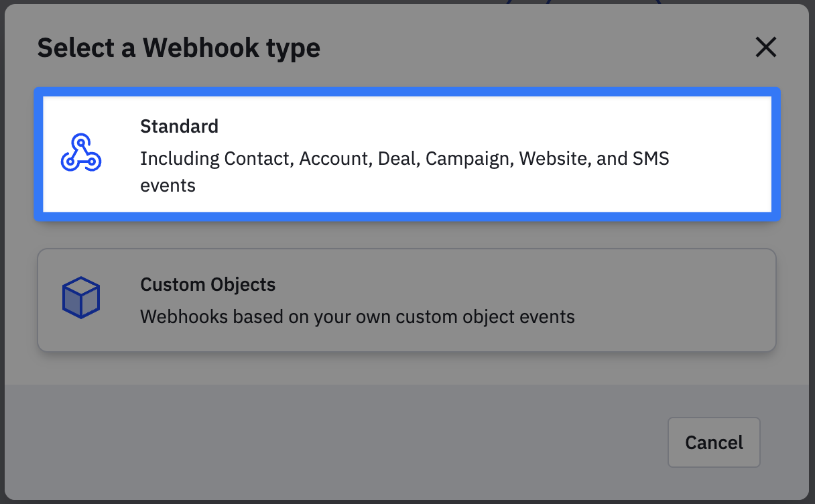This screenshot has height=504, width=815.
Task: Choose the Custom Objects webhook card
Action: click(406, 300)
